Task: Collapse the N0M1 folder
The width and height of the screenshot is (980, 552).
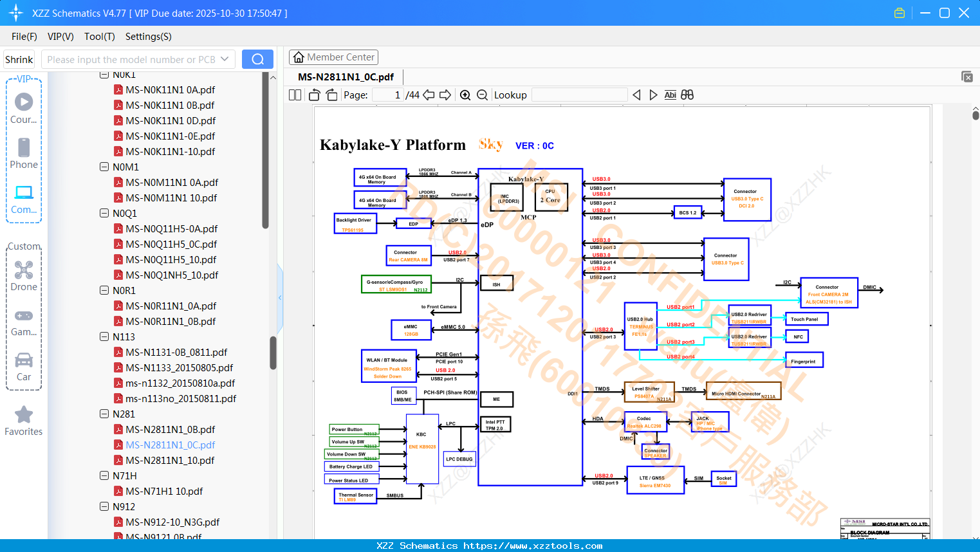Action: point(104,167)
